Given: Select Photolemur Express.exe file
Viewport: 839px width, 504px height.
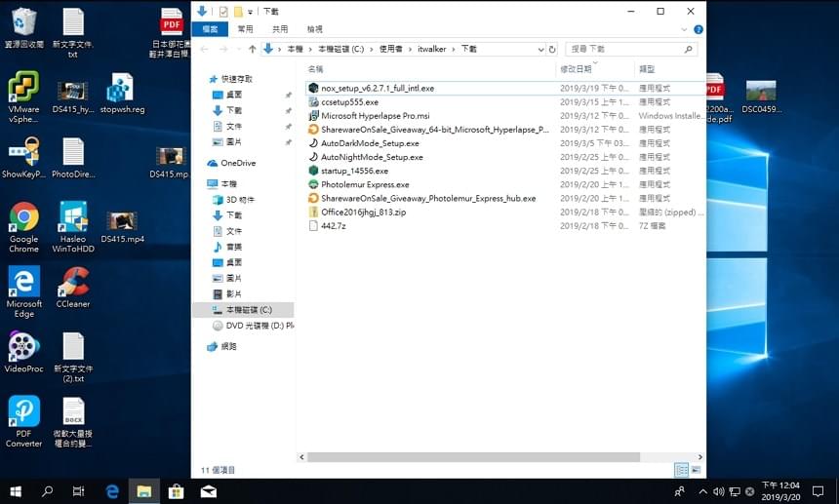Looking at the screenshot, I should [365, 184].
